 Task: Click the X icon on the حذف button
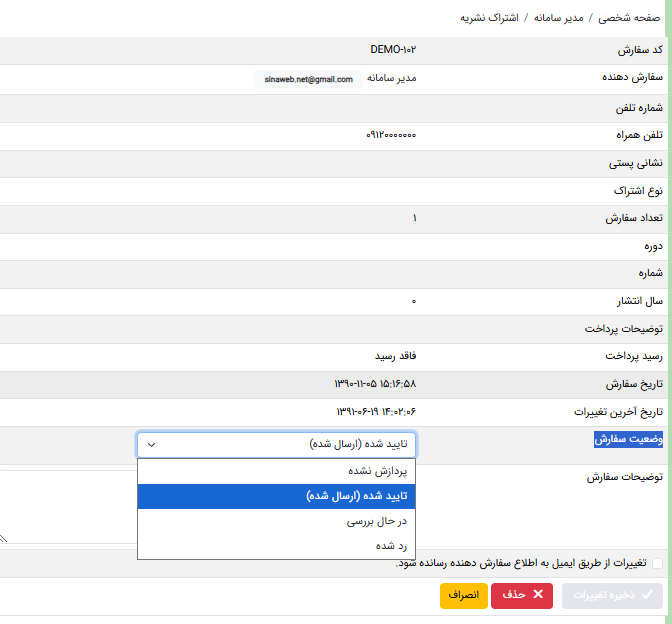tap(538, 595)
